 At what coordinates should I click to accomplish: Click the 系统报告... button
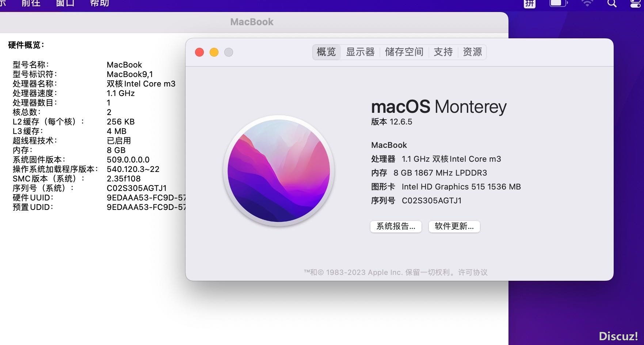[396, 226]
